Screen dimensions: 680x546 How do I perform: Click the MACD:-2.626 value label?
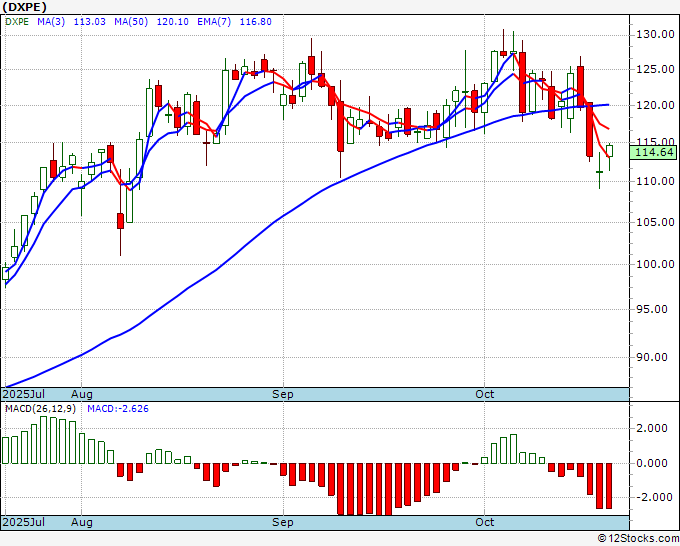pyautogui.click(x=118, y=409)
